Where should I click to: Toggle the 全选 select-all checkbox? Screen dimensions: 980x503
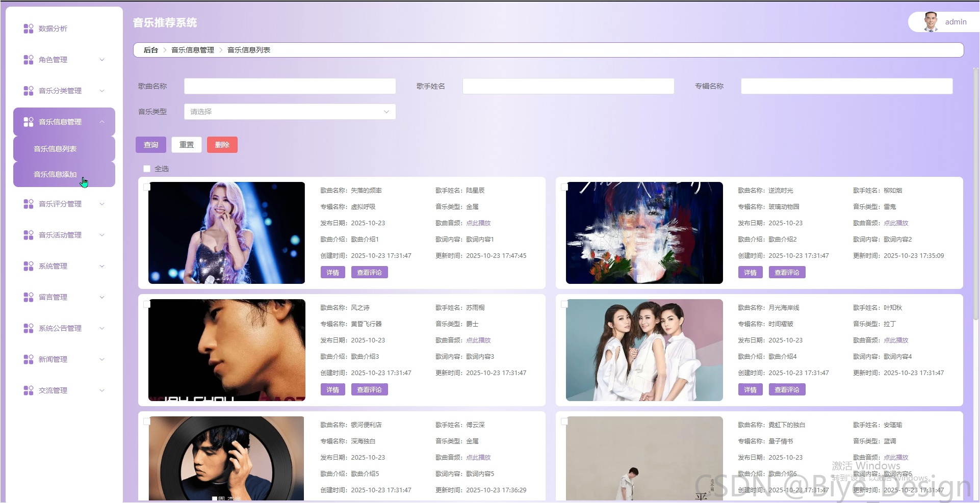[x=147, y=169]
